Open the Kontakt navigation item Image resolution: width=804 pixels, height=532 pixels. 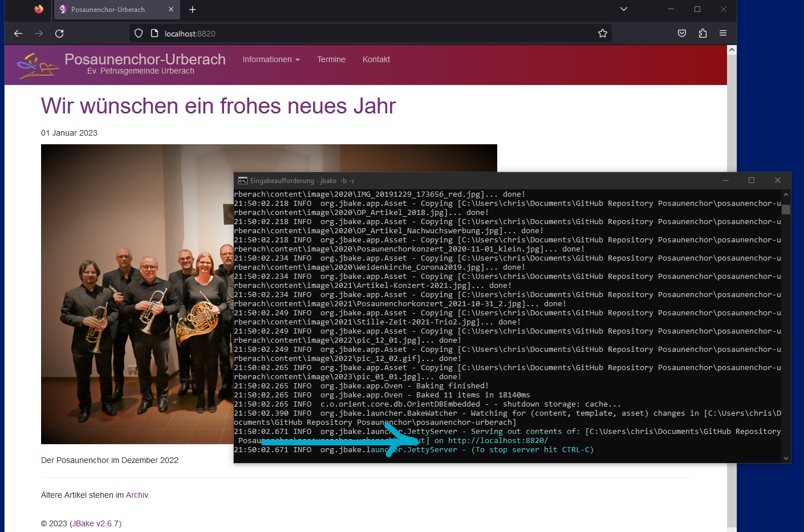(376, 59)
